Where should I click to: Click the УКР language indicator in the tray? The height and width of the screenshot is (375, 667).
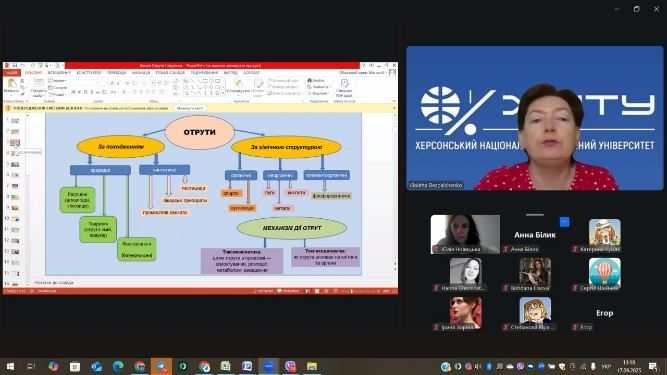[x=606, y=366]
